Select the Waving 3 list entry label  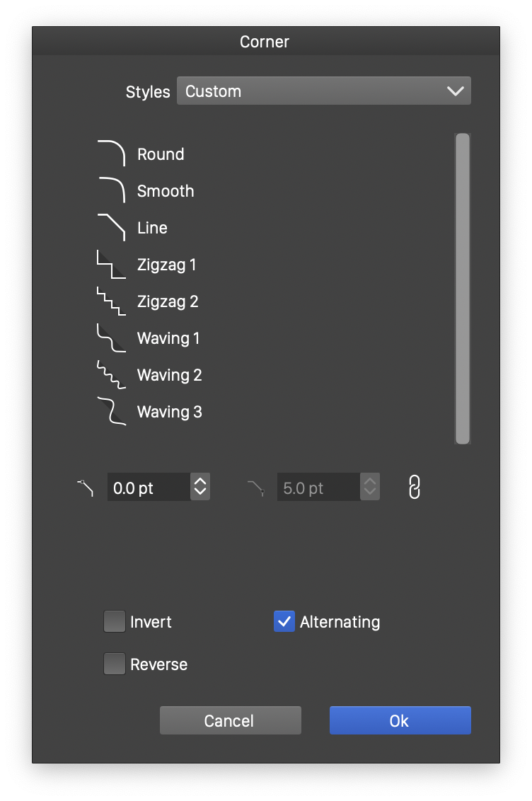click(170, 412)
